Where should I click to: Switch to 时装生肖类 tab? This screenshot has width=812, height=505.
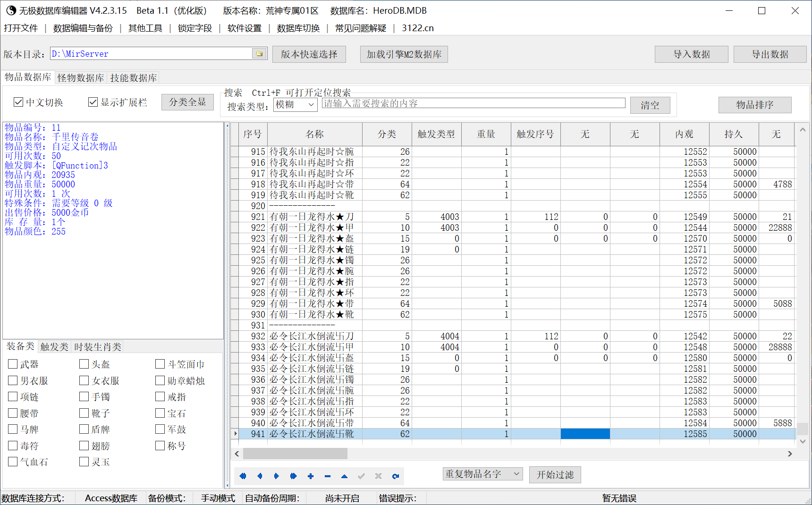point(98,347)
